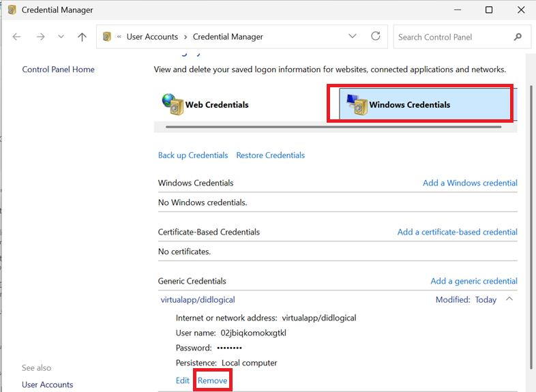Add a generic credential

474,281
